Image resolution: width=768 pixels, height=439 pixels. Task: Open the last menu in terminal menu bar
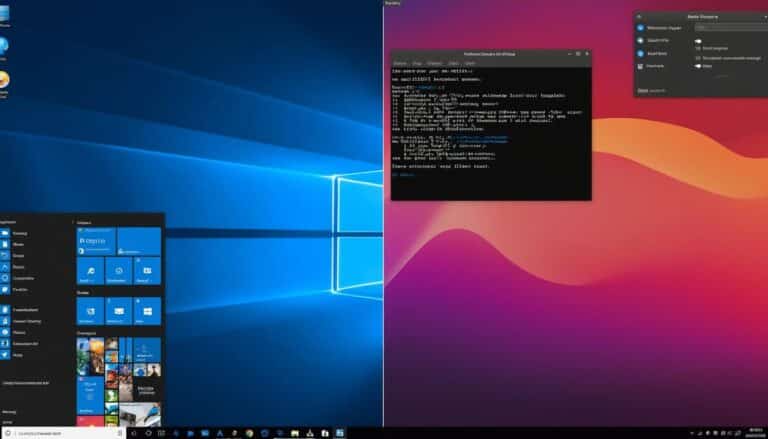tap(470, 63)
